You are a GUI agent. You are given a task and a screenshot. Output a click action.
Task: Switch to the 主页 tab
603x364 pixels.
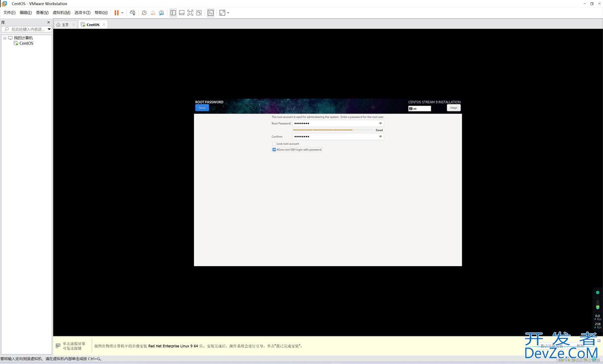(x=65, y=25)
